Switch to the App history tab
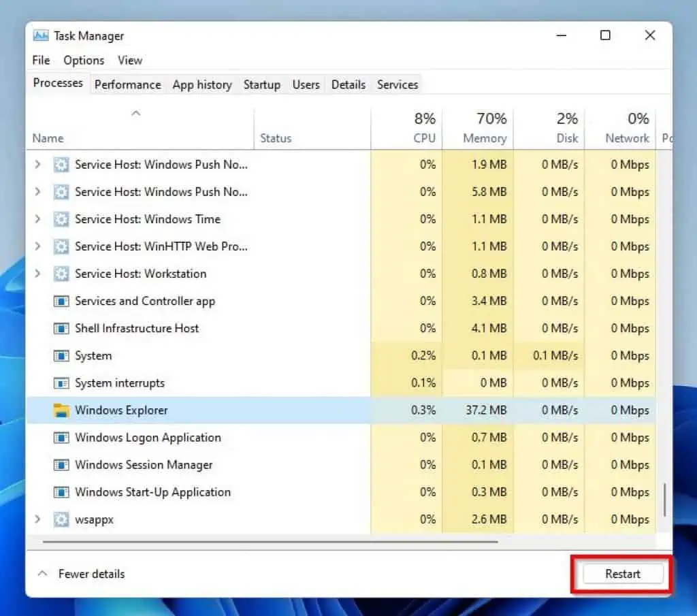The image size is (697, 616). 201,84
